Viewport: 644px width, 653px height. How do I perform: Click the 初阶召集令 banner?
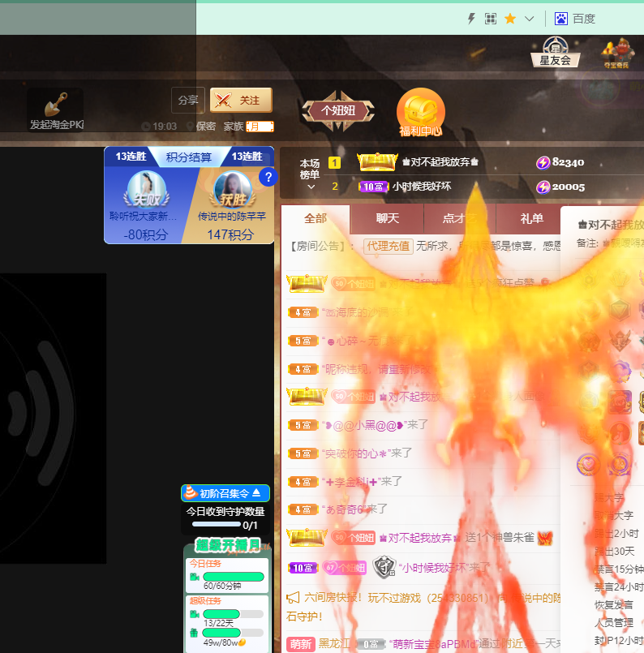pyautogui.click(x=225, y=493)
